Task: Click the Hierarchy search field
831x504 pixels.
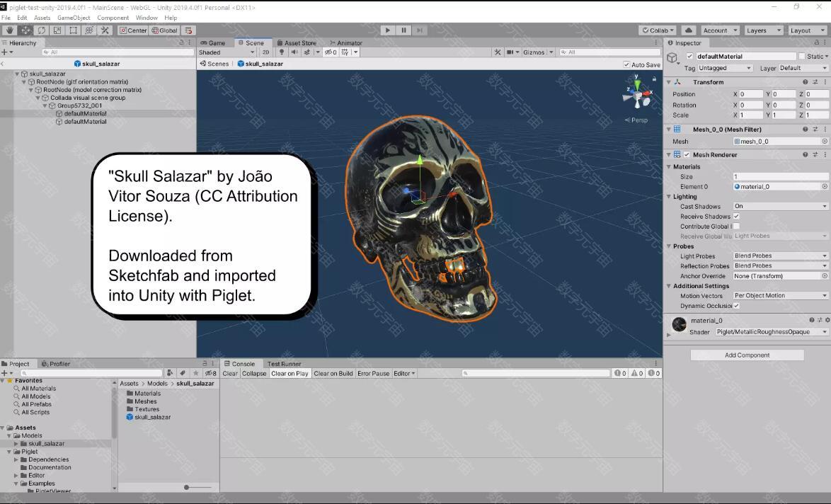Action: pos(118,52)
